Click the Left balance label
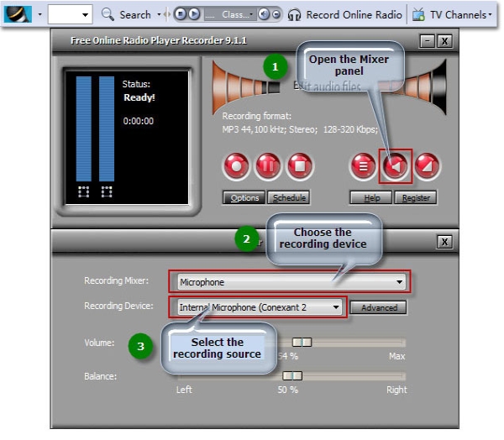 click(184, 390)
